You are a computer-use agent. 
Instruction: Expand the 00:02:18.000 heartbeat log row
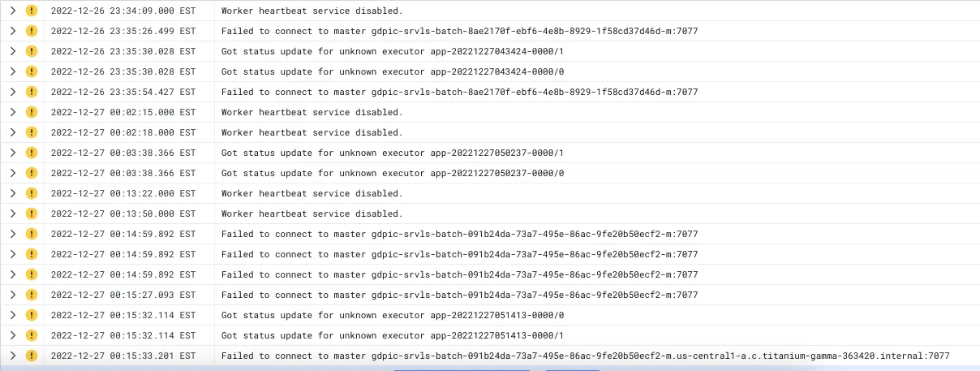(12, 132)
